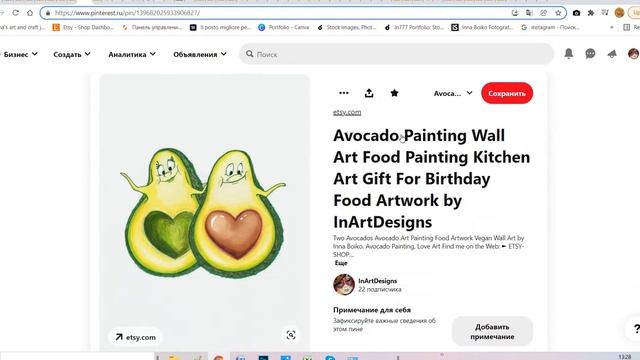640x360 pixels.
Task: Expand the description with Еще
Action: coord(341,263)
